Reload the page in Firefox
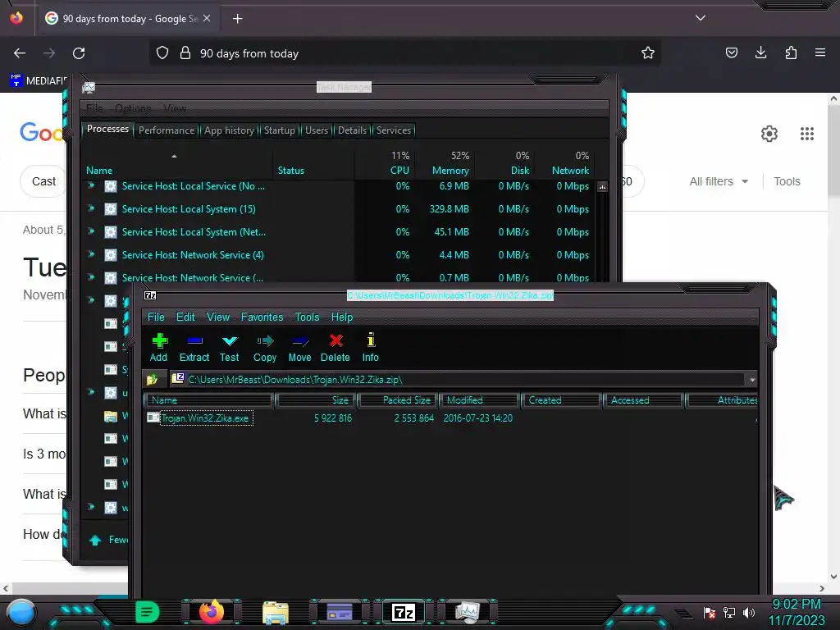 pyautogui.click(x=79, y=53)
